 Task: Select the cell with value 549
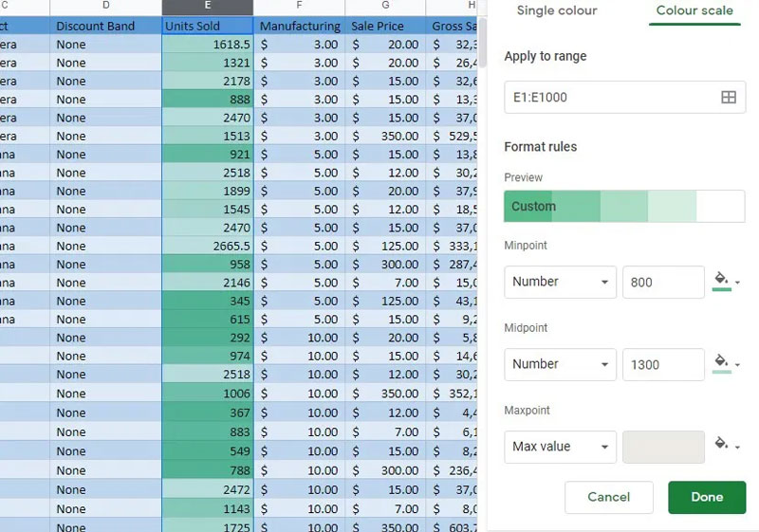[207, 451]
